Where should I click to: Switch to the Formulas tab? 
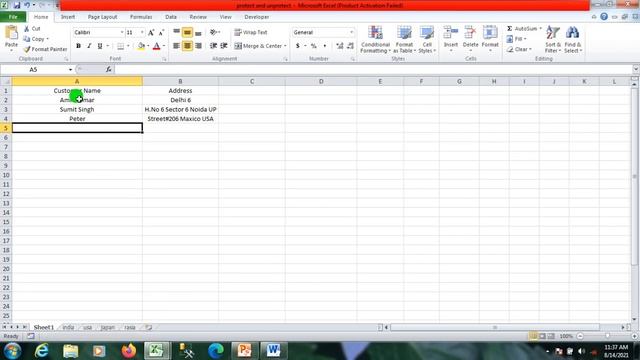tap(141, 17)
